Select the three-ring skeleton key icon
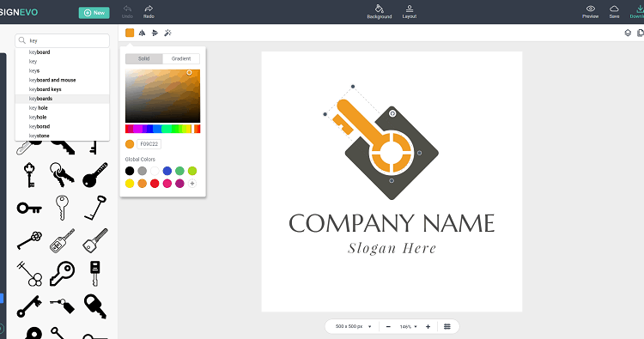This screenshot has height=339, width=644. pyautogui.click(x=29, y=274)
